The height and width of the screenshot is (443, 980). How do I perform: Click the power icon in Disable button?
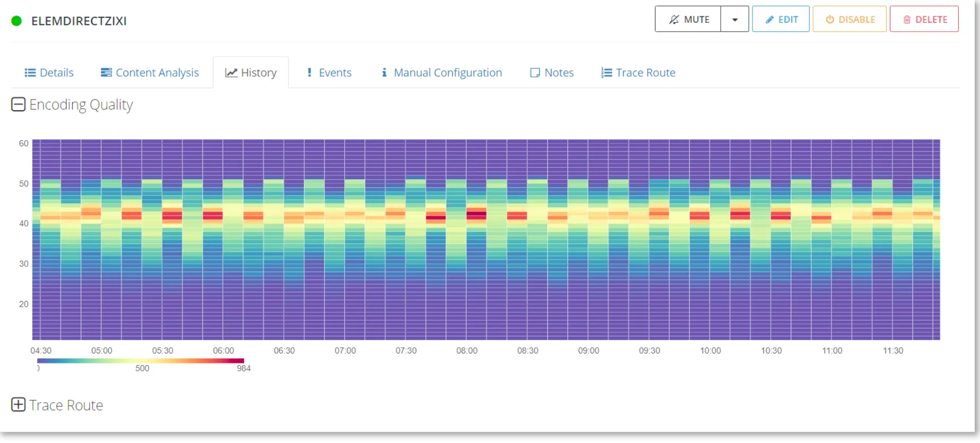830,20
